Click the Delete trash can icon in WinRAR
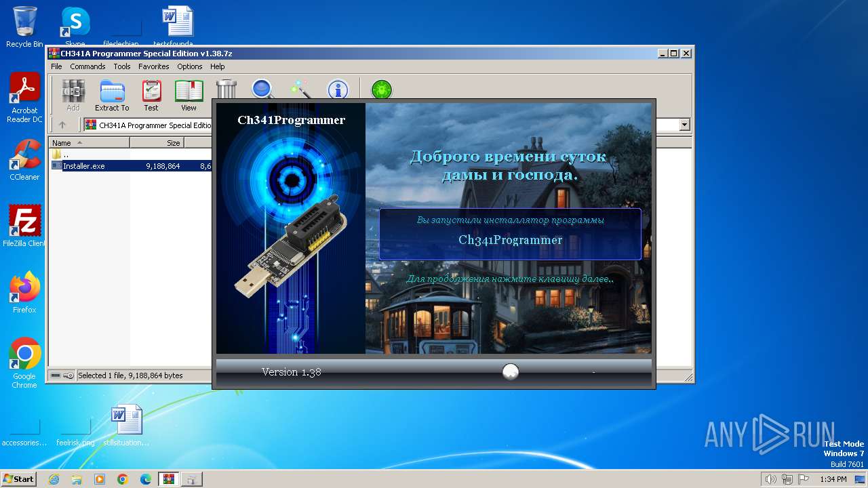868x488 pixels. tap(226, 89)
